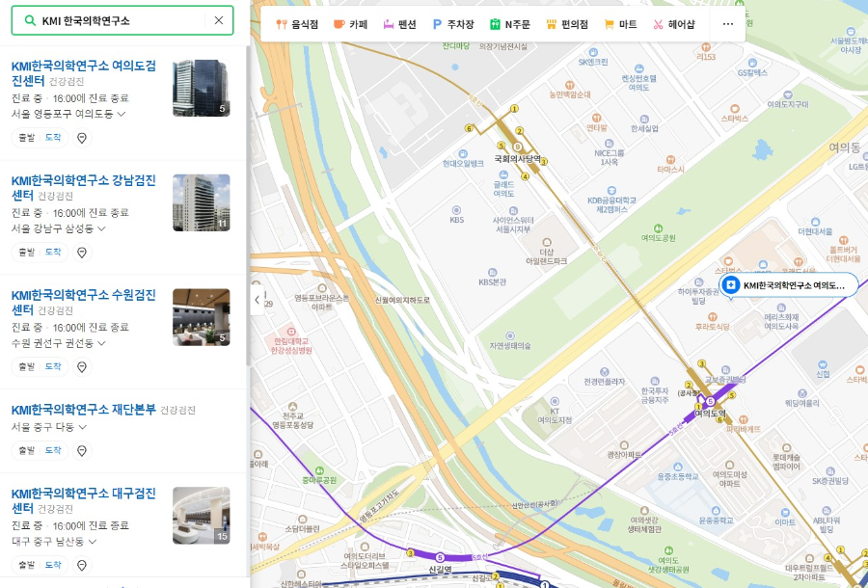Set 여의도검진센터 as 출발 point
The height and width of the screenshot is (588, 868).
pyautogui.click(x=27, y=138)
